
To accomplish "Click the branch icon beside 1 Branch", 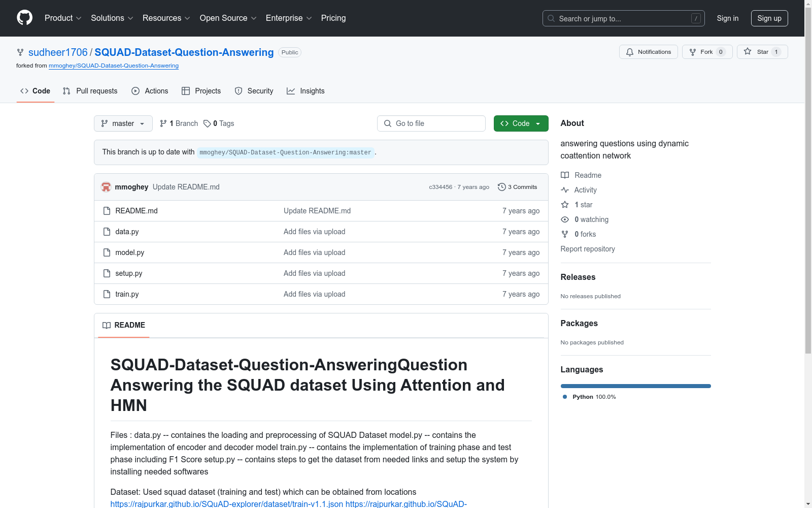I will pyautogui.click(x=163, y=123).
